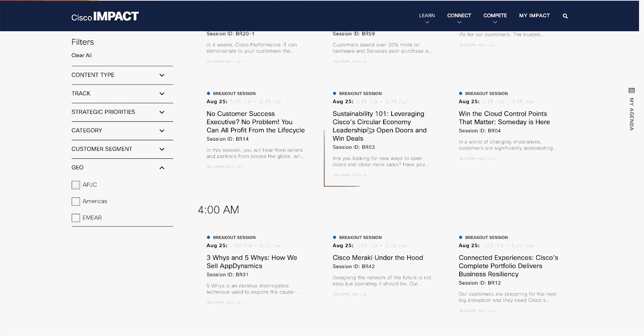Open No Customer Success Executive session title
The height and width of the screenshot is (336, 644).
(x=256, y=122)
